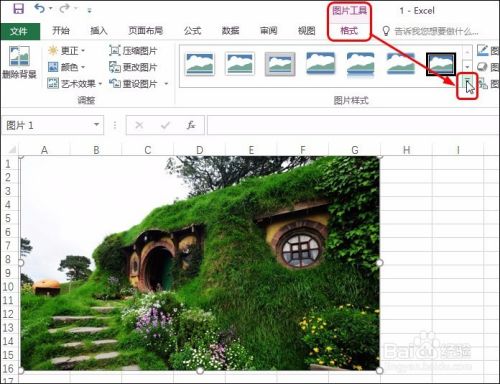Apply the third gray-framed picture style
This screenshot has height=384, width=500.
[280, 64]
